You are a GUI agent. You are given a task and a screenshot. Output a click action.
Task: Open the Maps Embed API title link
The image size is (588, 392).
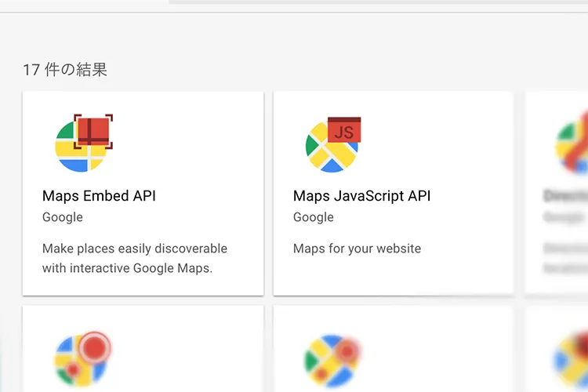(x=99, y=196)
